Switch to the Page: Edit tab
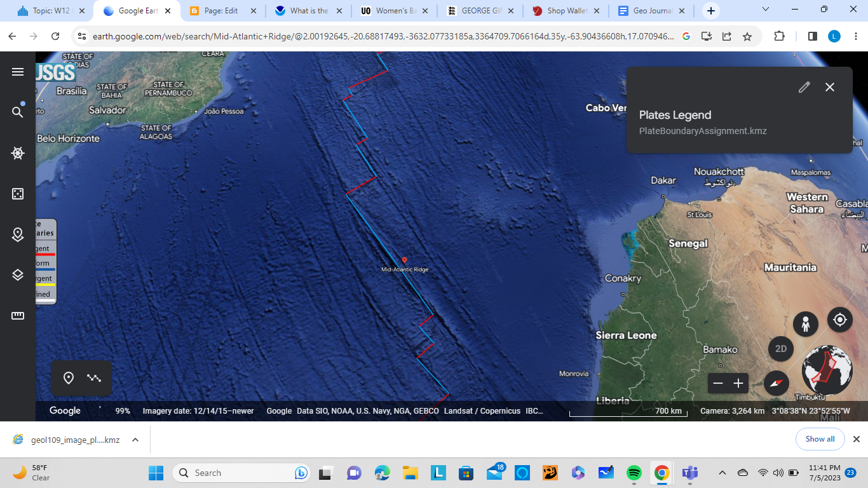This screenshot has width=868, height=488. (222, 11)
